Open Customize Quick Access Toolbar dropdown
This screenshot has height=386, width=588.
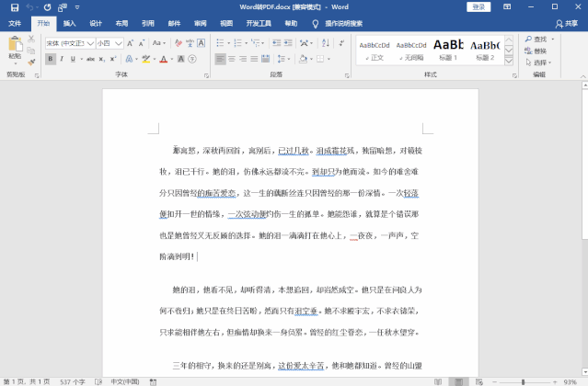(77, 7)
